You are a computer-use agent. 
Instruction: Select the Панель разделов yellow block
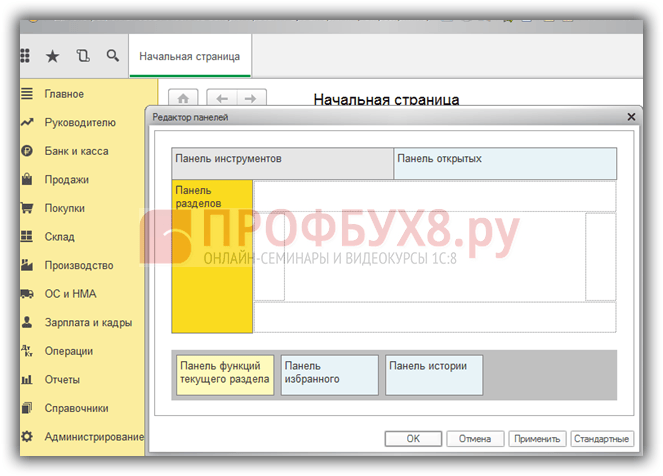point(212,256)
